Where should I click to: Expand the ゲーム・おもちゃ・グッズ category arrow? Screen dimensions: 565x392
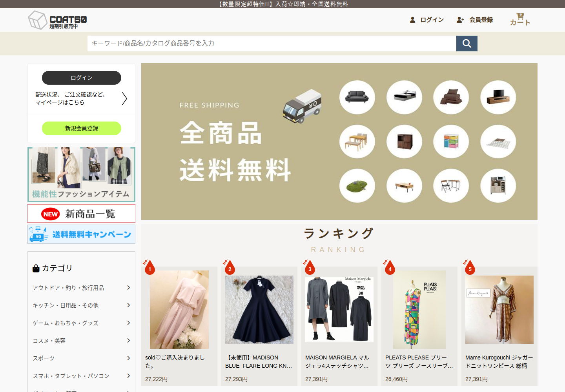click(128, 323)
